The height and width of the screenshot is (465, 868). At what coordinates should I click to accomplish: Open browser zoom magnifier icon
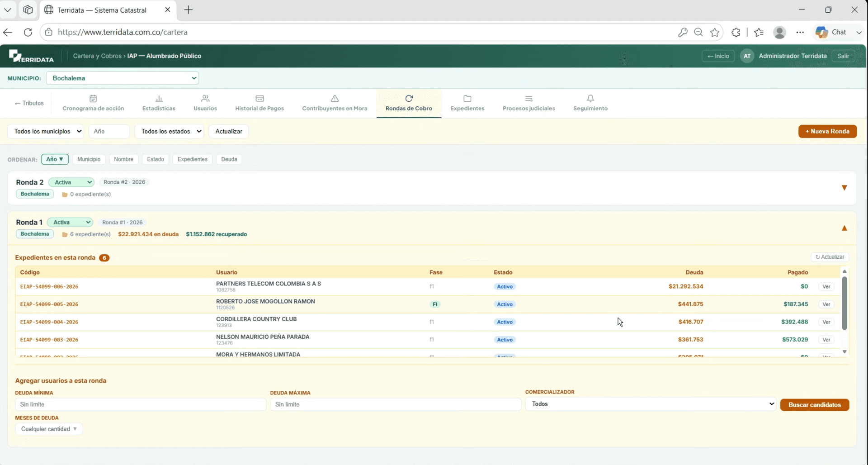(698, 32)
